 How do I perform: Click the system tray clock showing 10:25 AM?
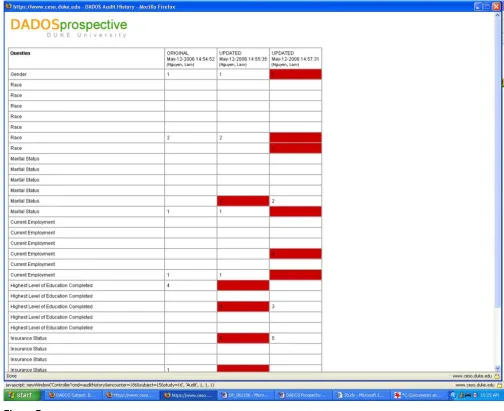490,395
